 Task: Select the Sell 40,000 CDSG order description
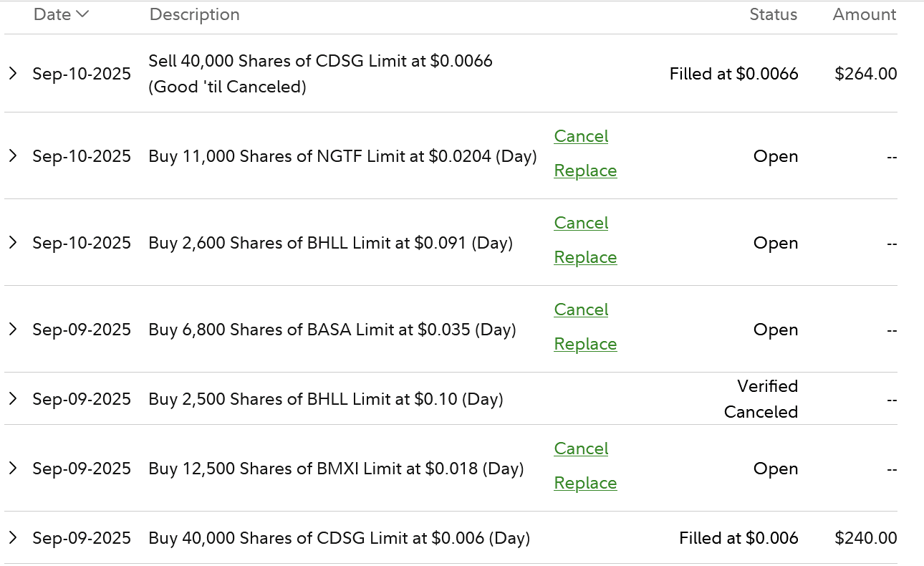pos(320,73)
